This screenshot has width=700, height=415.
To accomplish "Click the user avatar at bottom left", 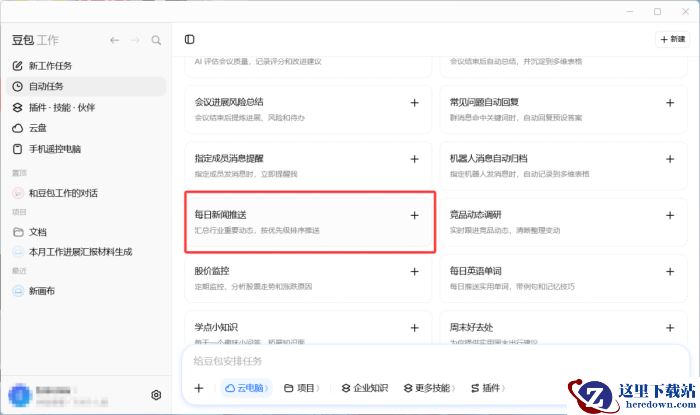I will [20, 395].
